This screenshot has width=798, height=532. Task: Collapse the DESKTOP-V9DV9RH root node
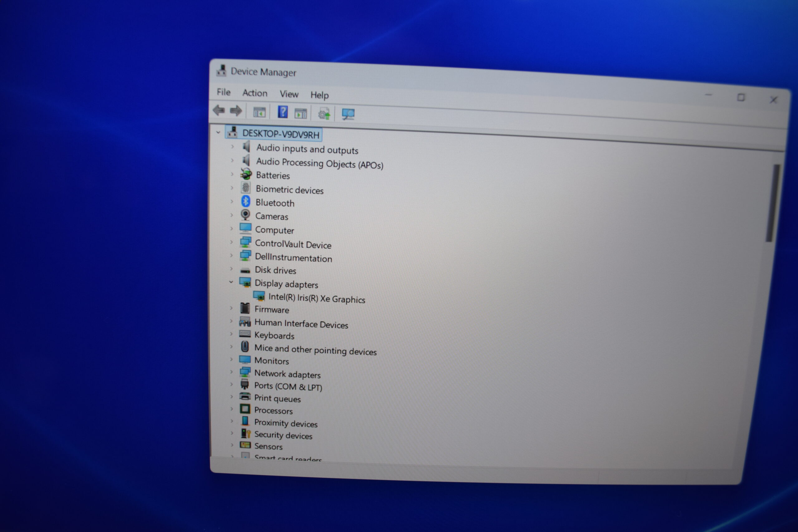pos(218,132)
